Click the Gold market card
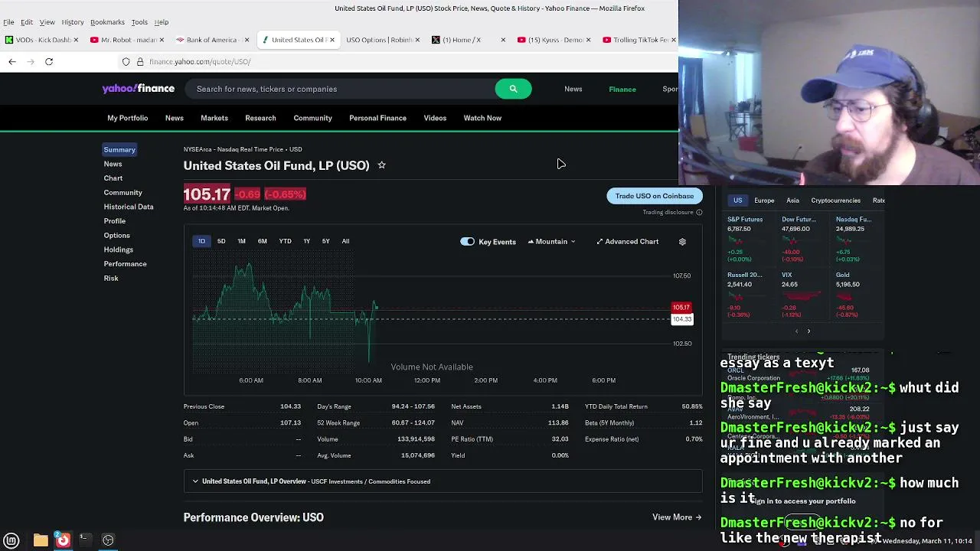 (856, 295)
